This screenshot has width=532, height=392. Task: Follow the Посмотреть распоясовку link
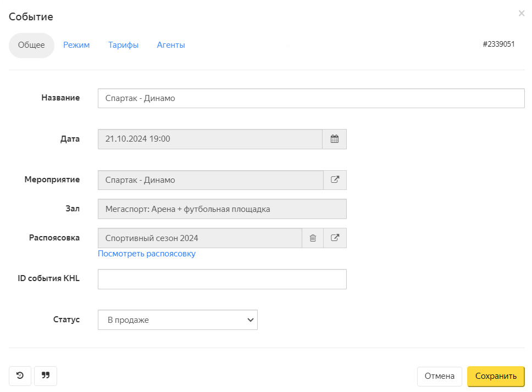click(x=147, y=254)
